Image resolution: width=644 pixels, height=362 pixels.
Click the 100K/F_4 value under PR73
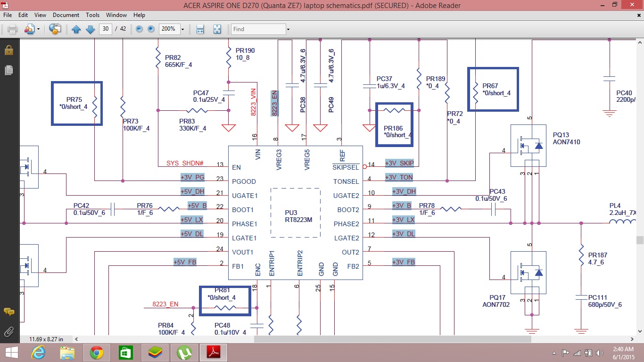click(x=136, y=128)
